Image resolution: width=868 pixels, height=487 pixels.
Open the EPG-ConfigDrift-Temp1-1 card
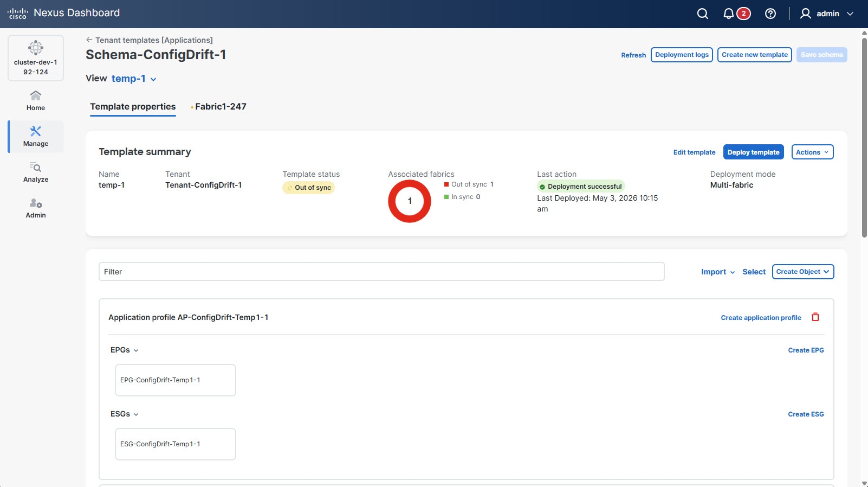[176, 380]
